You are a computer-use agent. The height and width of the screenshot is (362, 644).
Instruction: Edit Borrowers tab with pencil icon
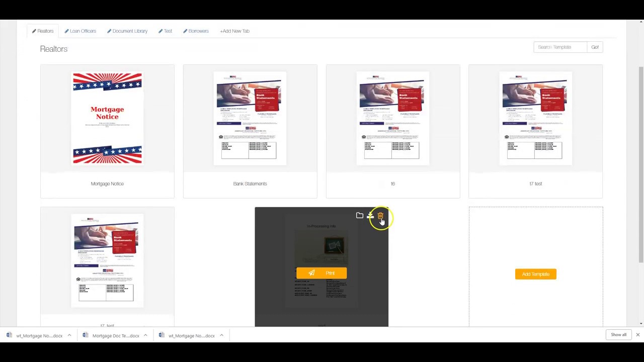coord(185,31)
